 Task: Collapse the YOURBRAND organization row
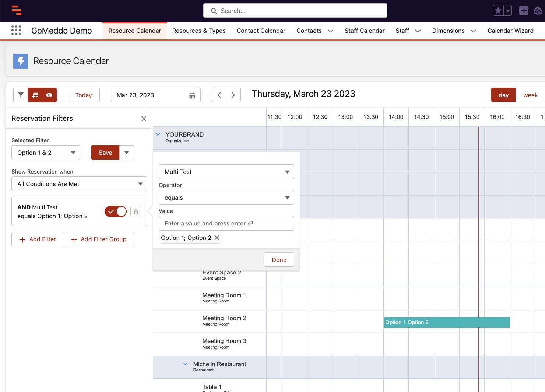click(158, 134)
